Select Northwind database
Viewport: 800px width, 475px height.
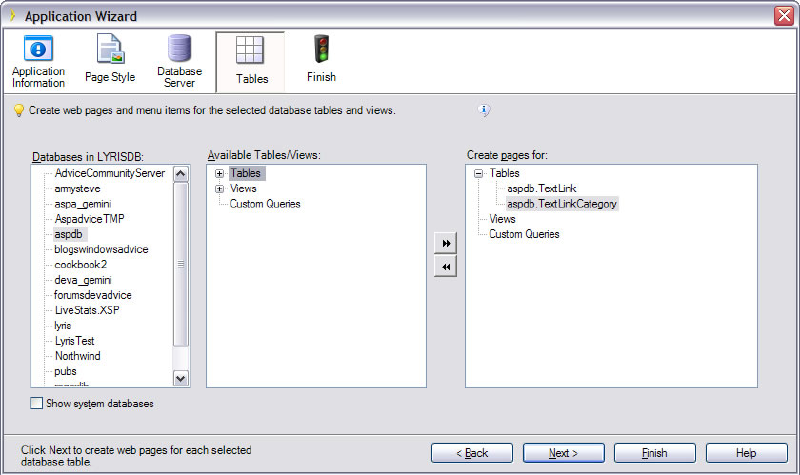pyautogui.click(x=78, y=356)
